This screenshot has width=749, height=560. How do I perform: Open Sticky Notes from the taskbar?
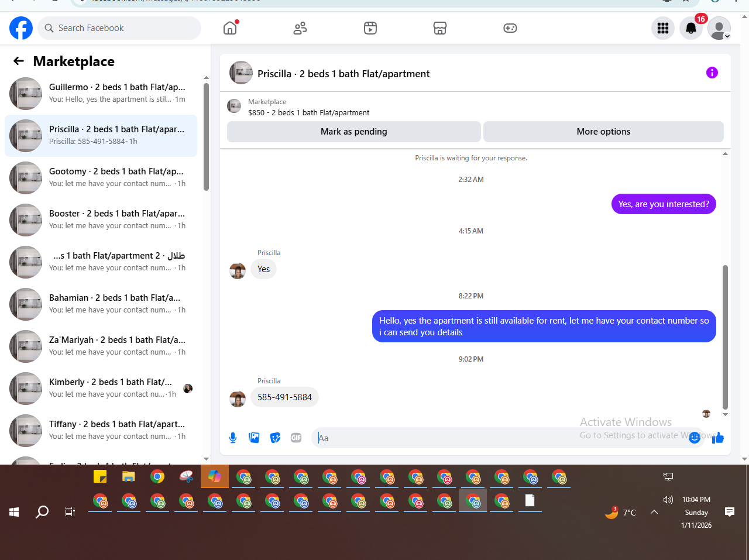coord(100,476)
